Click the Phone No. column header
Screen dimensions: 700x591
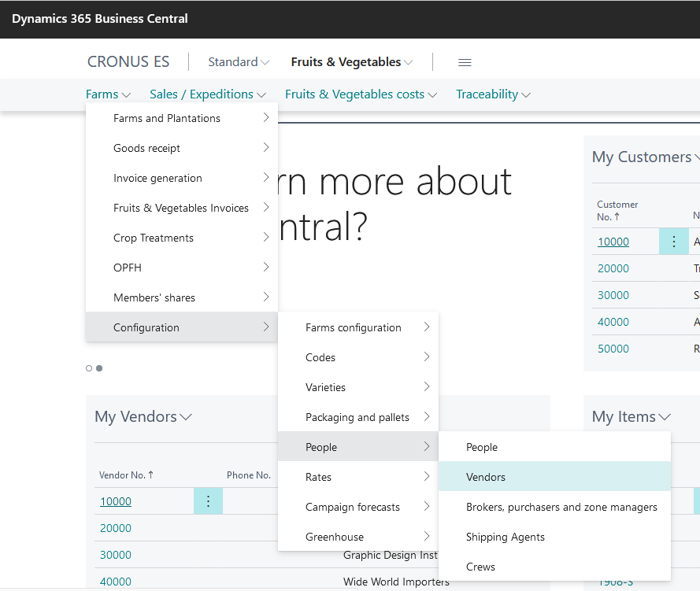click(x=249, y=475)
